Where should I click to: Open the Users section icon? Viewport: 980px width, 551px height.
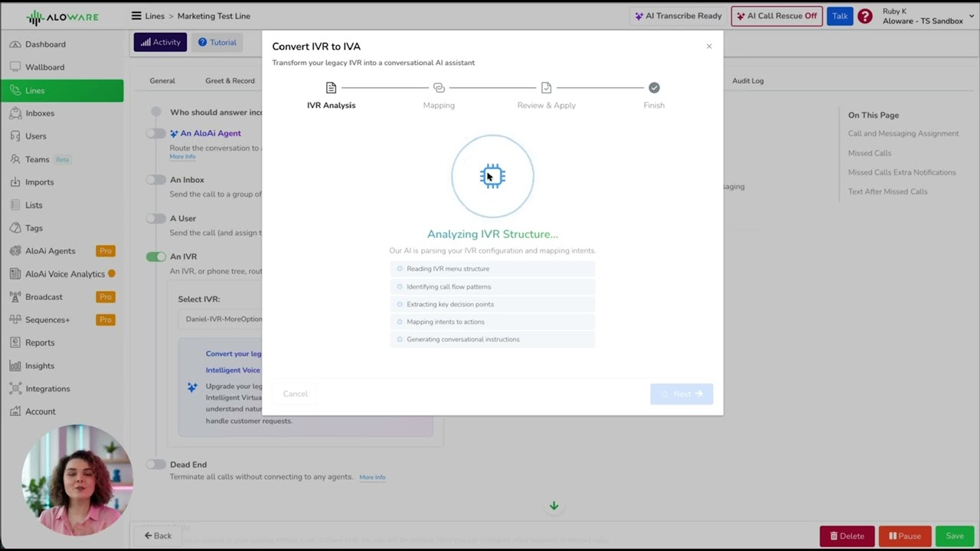pos(15,136)
